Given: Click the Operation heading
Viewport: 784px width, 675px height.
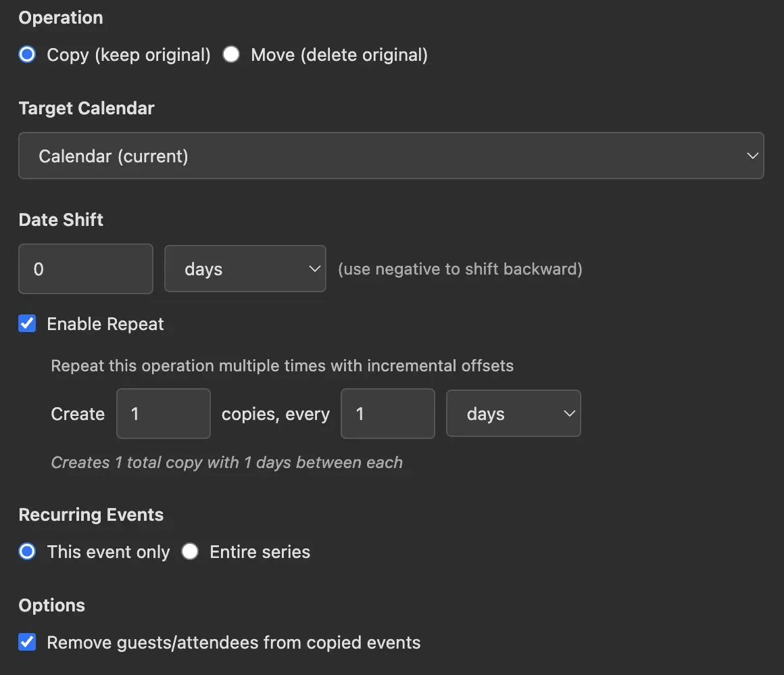Looking at the screenshot, I should click(x=61, y=18).
